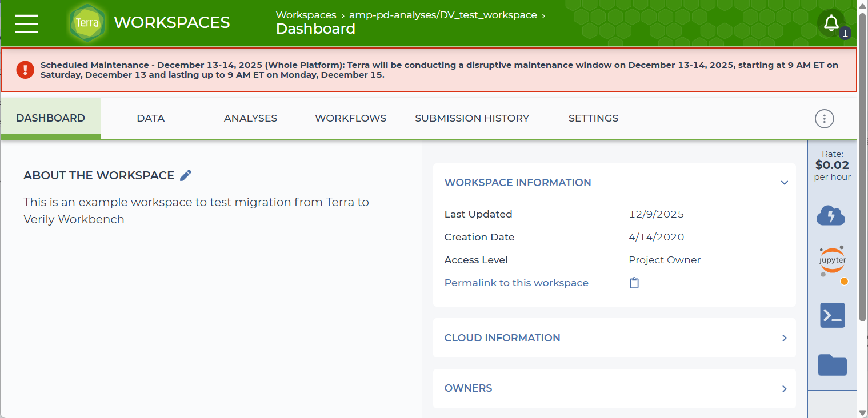Click the down arrow on page scrollbar
868x418 pixels.
pos(862,412)
